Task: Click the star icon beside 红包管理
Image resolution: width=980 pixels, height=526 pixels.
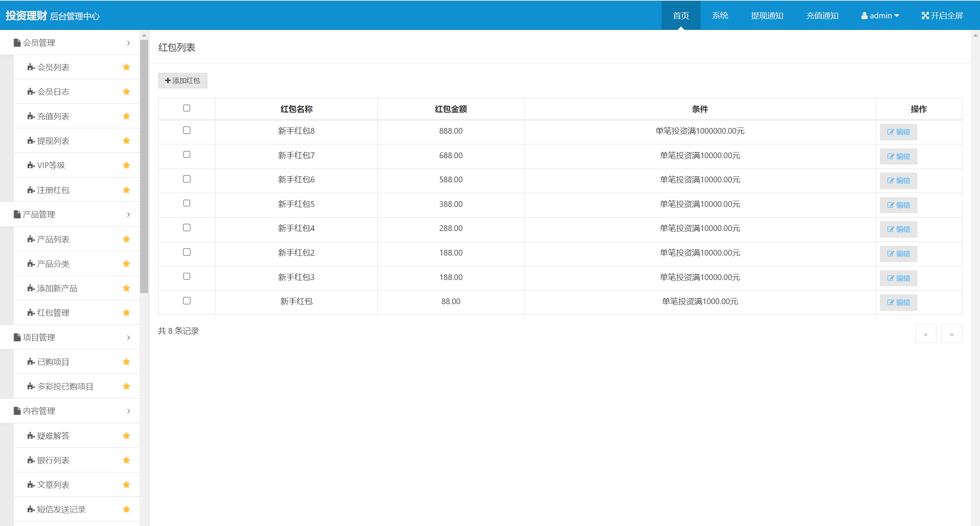Action: (x=126, y=313)
